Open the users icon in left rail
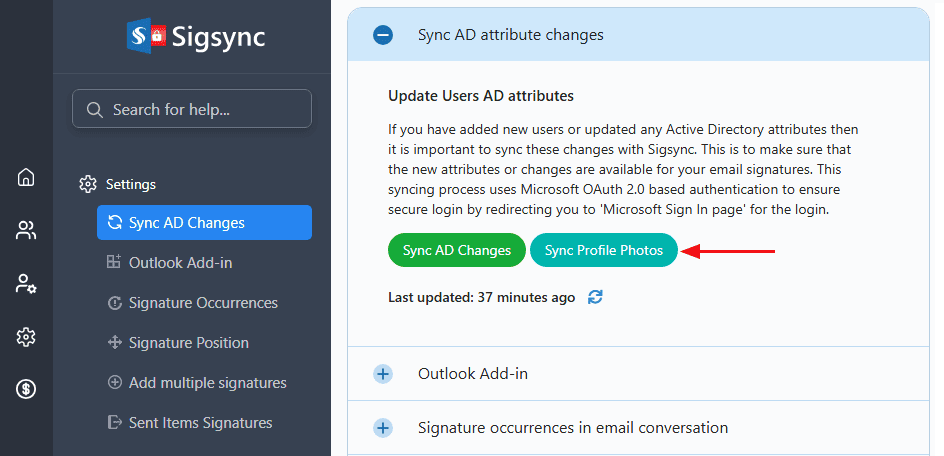 tap(26, 231)
